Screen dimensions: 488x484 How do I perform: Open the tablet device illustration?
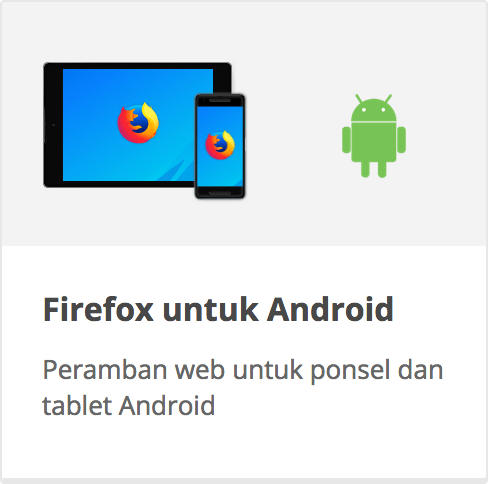pos(137,125)
